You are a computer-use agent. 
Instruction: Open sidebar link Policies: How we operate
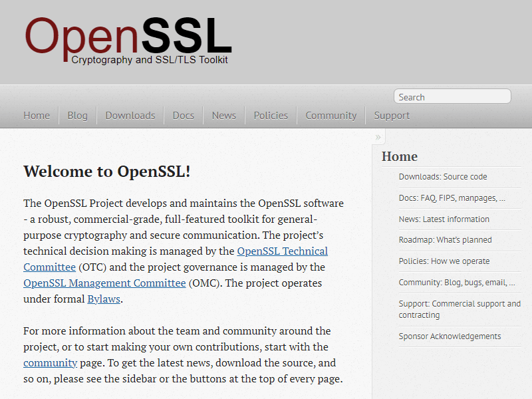point(444,261)
